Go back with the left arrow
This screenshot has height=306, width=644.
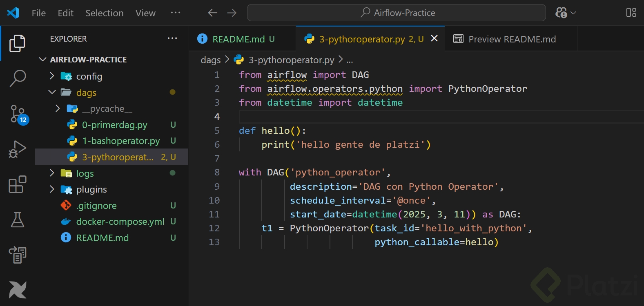pos(212,13)
